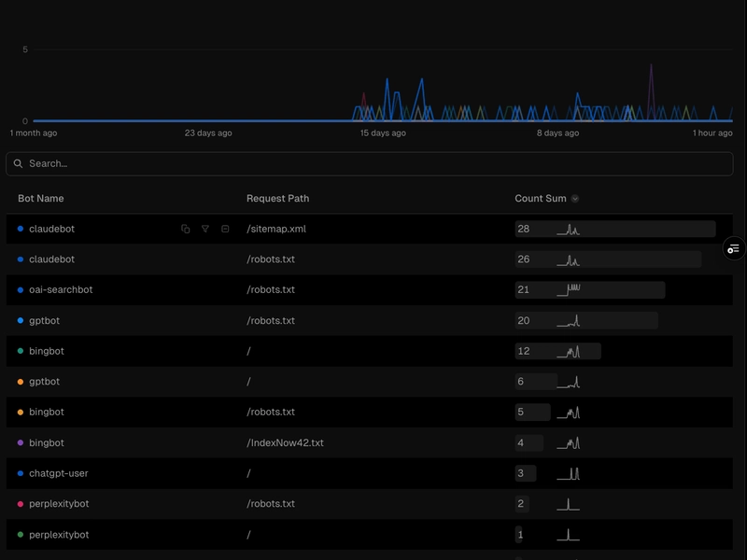Click sparkline in perplexitybot /robots.txt row
The image size is (747, 560).
(x=569, y=504)
